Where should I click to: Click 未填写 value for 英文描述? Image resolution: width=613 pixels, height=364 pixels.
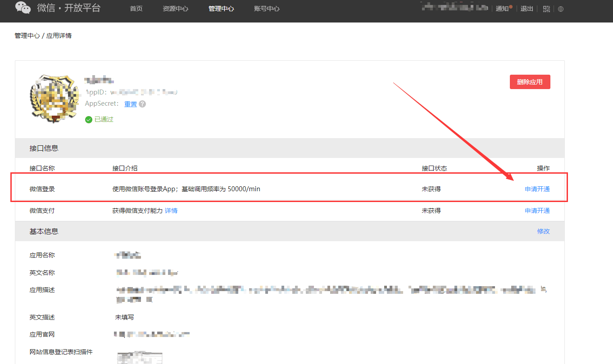click(125, 317)
